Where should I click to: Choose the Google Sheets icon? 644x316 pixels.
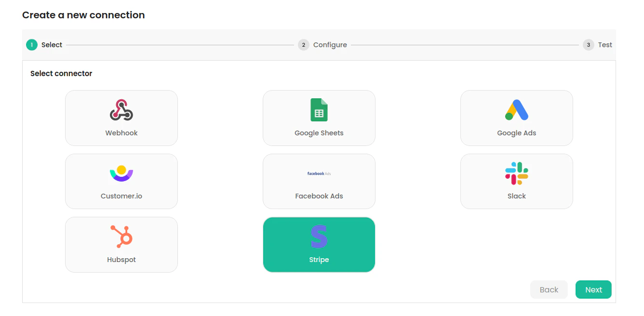tap(319, 110)
